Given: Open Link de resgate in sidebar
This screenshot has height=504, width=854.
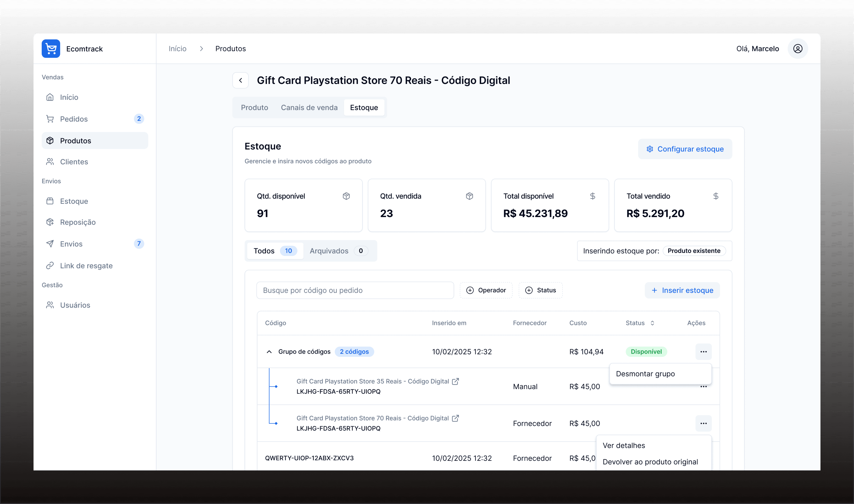Looking at the screenshot, I should (x=86, y=266).
